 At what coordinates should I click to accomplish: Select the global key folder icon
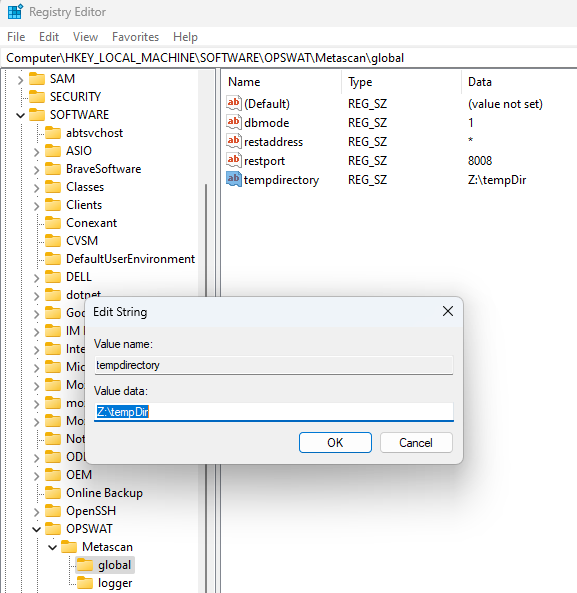[85, 565]
